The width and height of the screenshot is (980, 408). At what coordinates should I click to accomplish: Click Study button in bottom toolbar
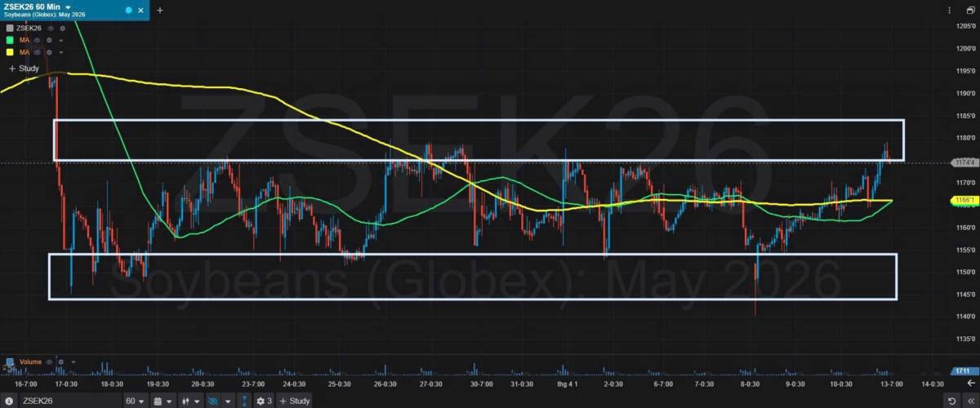point(295,401)
